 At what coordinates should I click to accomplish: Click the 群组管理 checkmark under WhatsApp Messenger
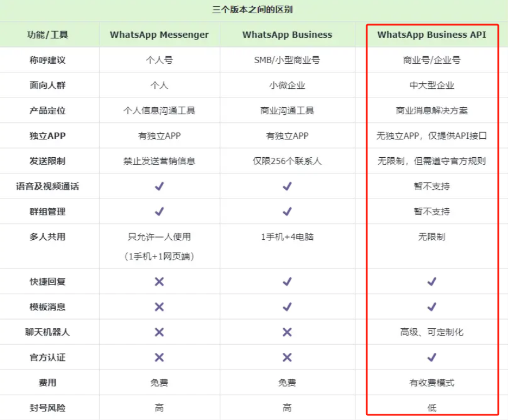coord(159,212)
